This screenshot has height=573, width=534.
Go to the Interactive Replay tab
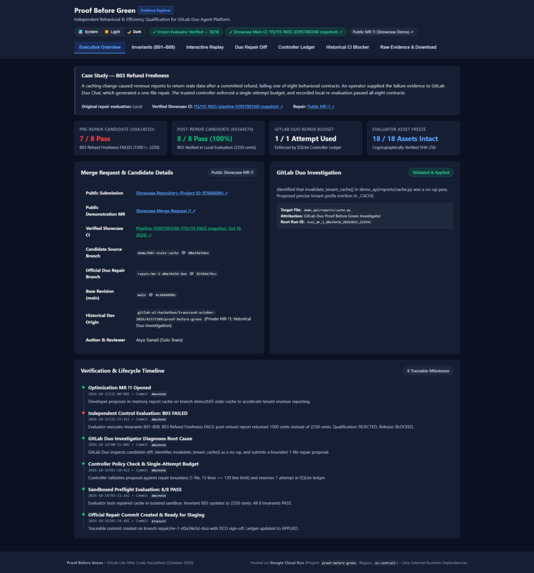point(205,47)
